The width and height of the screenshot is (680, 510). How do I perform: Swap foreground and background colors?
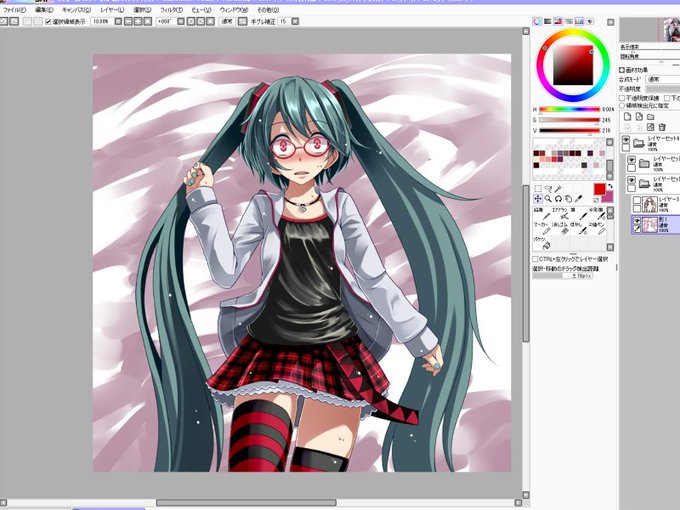610,186
